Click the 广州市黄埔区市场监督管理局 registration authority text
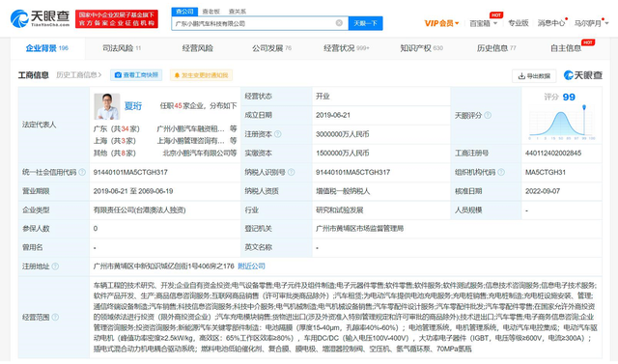Viewport: 618px width, 364px height. click(x=359, y=229)
